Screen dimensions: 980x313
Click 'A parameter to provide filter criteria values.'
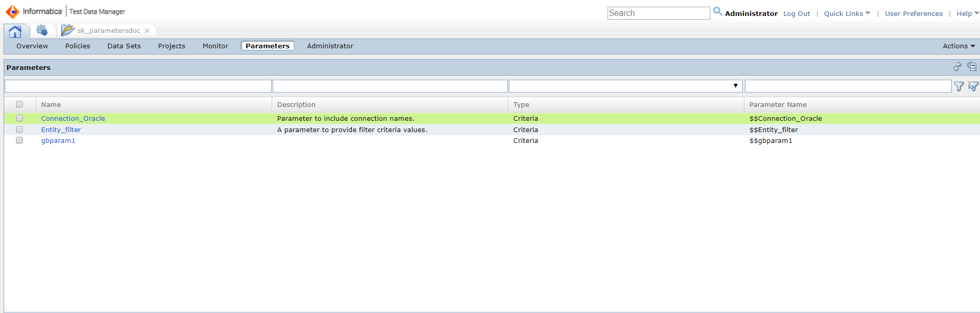(352, 130)
